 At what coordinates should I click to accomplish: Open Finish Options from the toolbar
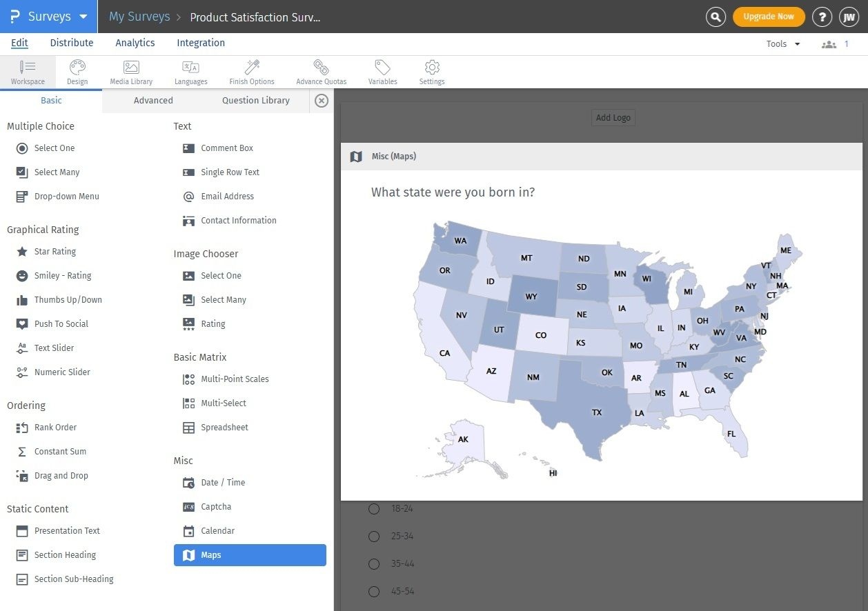251,71
